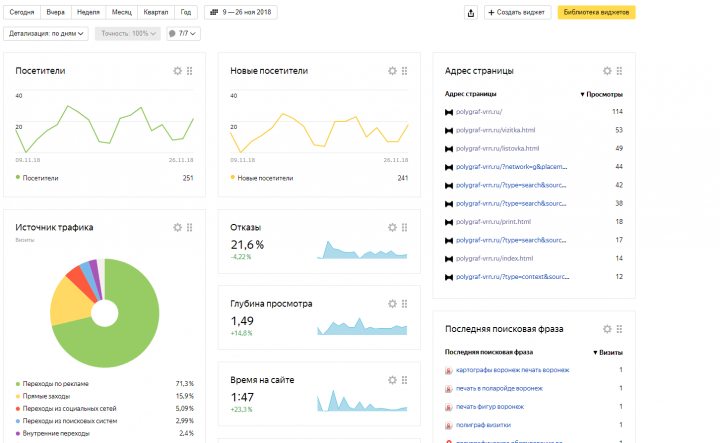Expand Детализация: по дням dropdown
This screenshot has height=443, width=720.
point(46,34)
